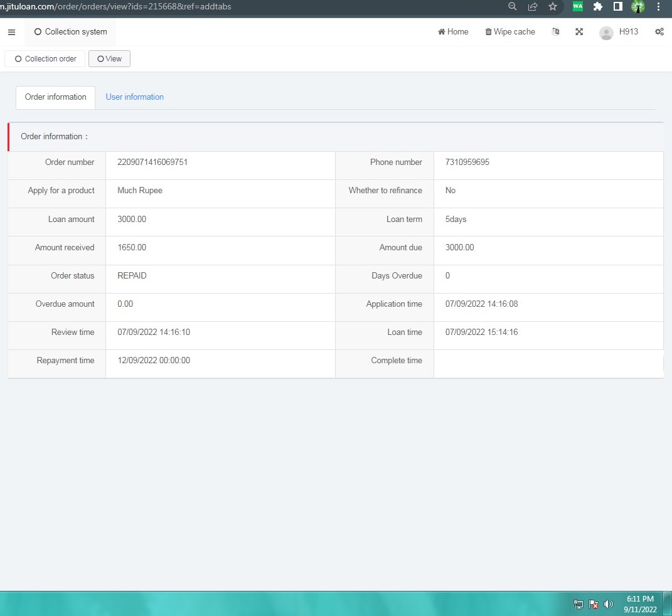The width and height of the screenshot is (672, 616).
Task: Open the WA browser extension
Action: tap(577, 7)
